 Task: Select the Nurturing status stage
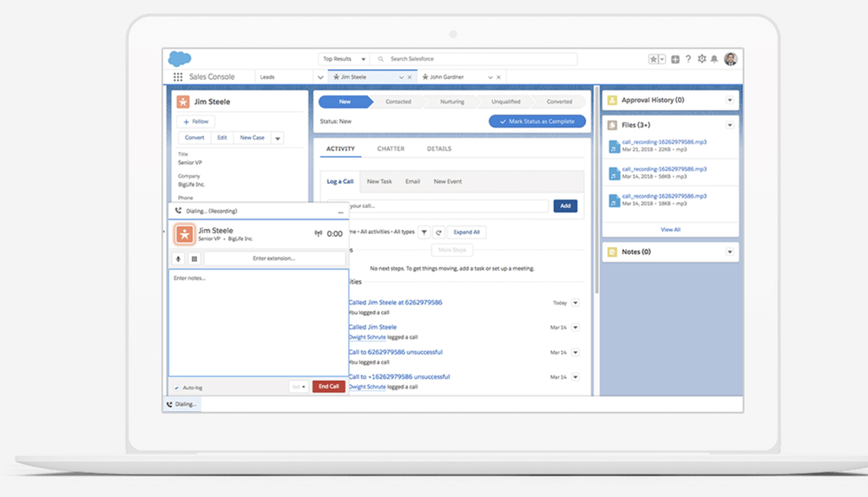click(452, 101)
